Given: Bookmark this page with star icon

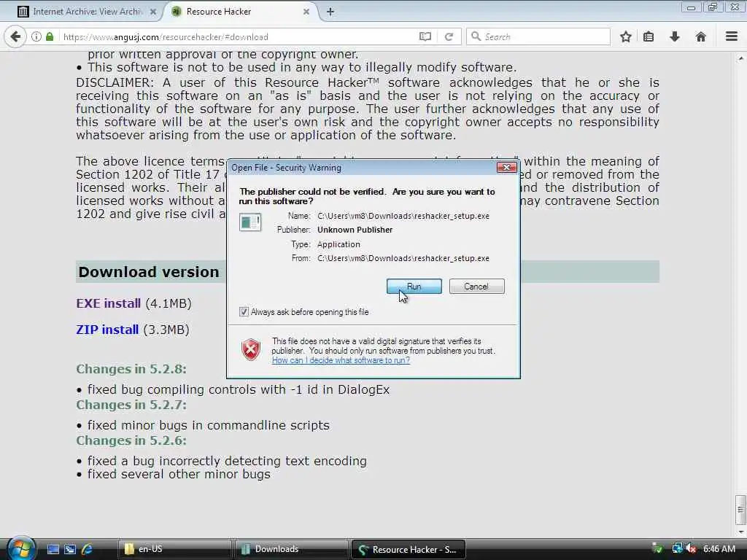Looking at the screenshot, I should [625, 36].
